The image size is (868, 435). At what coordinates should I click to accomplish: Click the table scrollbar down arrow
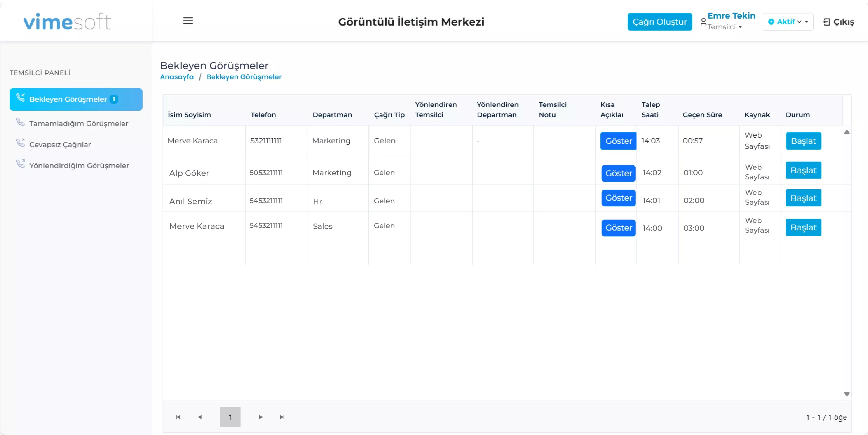(x=846, y=394)
